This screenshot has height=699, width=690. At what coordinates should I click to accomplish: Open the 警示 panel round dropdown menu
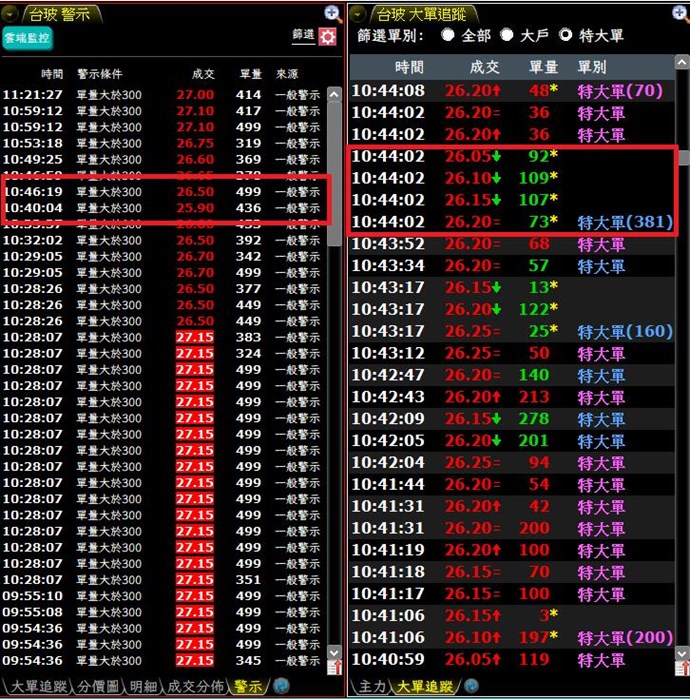[9, 14]
